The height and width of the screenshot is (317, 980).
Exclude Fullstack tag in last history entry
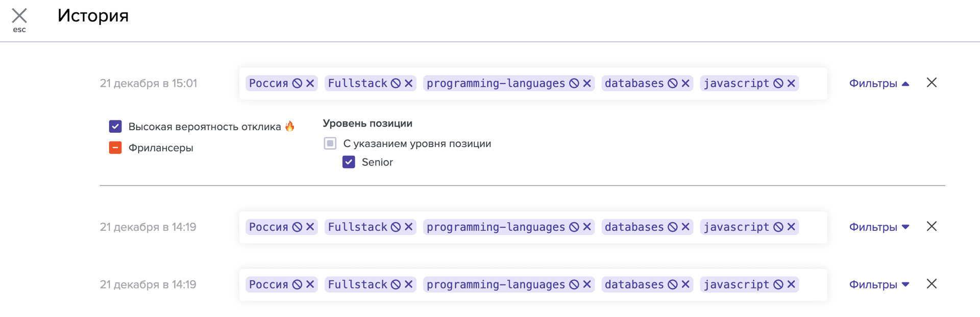tap(396, 285)
